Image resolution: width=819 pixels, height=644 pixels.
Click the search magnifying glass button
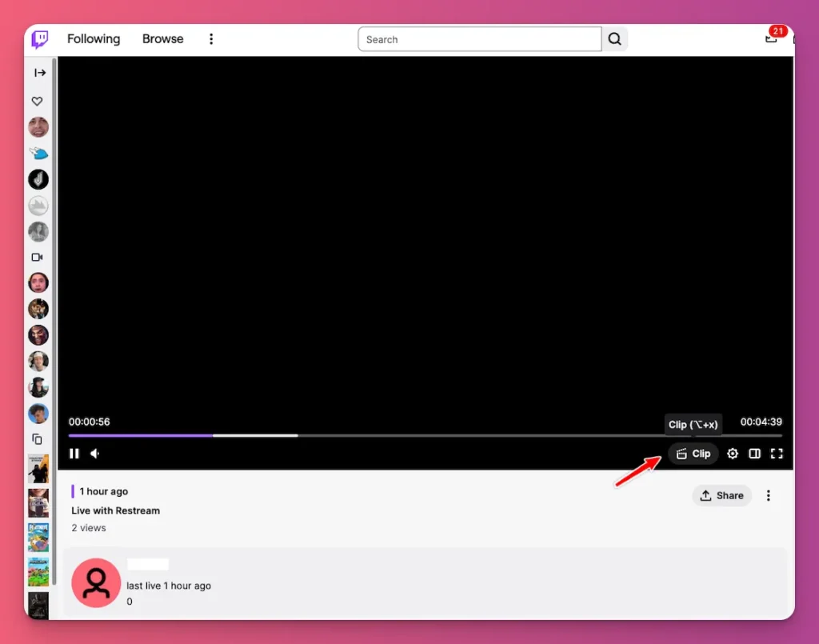(614, 38)
